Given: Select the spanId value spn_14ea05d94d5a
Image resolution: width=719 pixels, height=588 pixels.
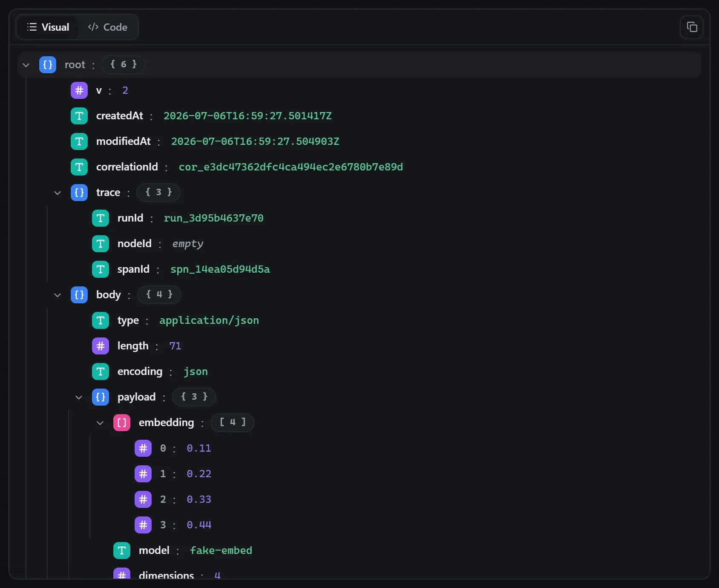Looking at the screenshot, I should click(220, 269).
